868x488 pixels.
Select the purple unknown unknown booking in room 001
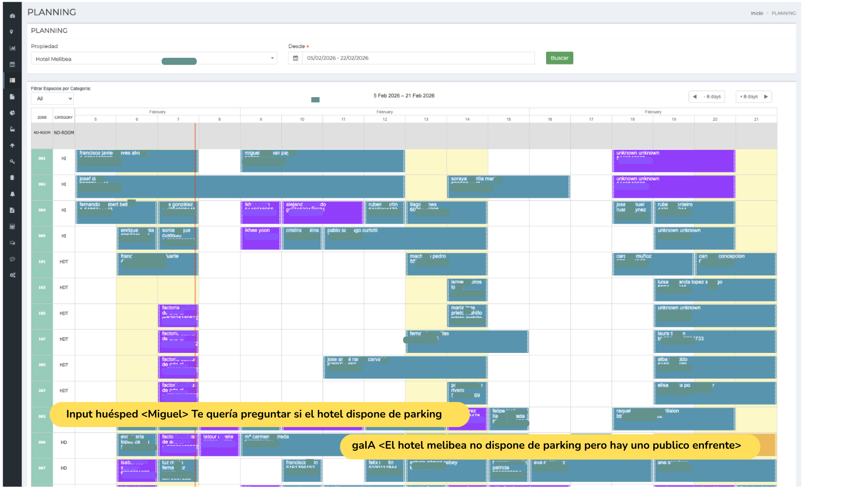(x=673, y=162)
